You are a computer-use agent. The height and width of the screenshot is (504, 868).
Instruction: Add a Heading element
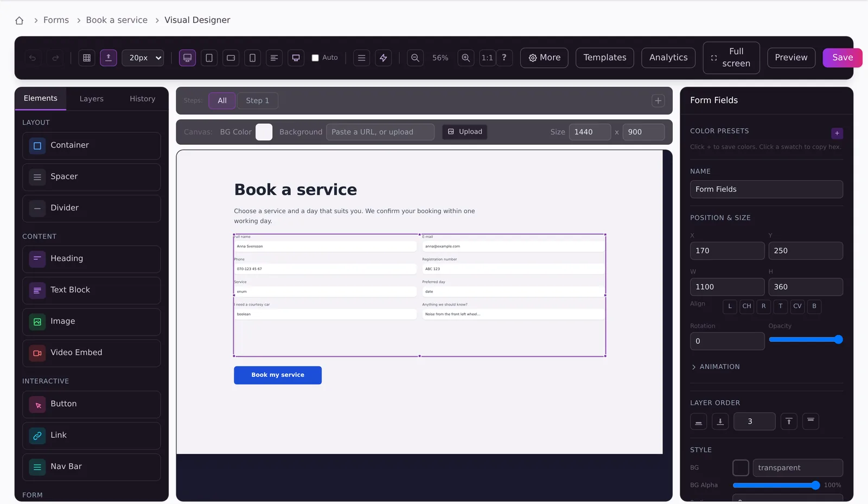[92, 259]
